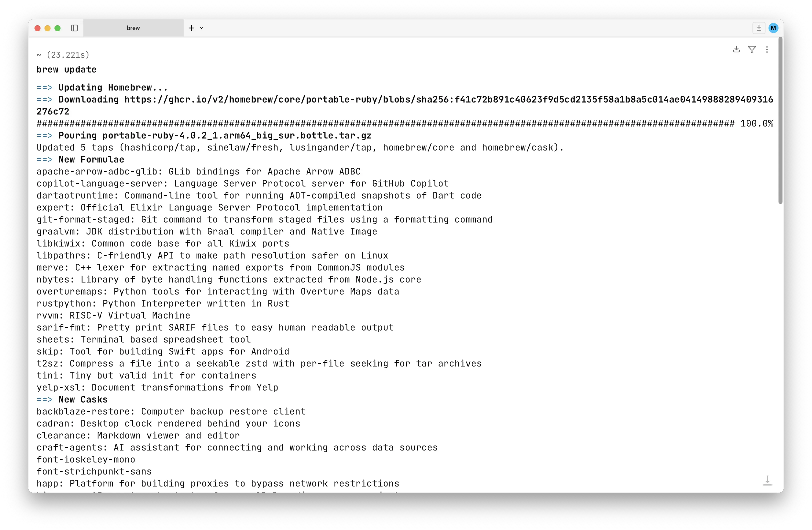Click the green full-screen window button

[x=57, y=28]
